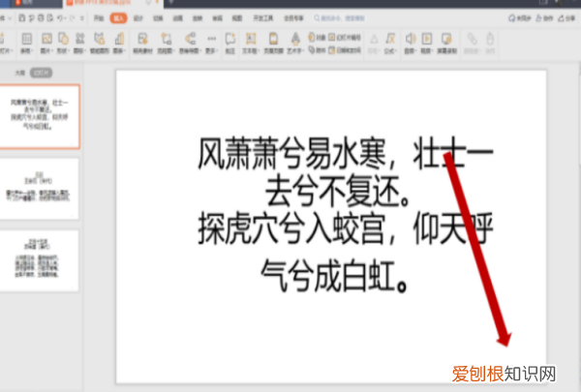Open the 图标 icons dropdown
Screen dimensions: 581x392
(x=79, y=44)
